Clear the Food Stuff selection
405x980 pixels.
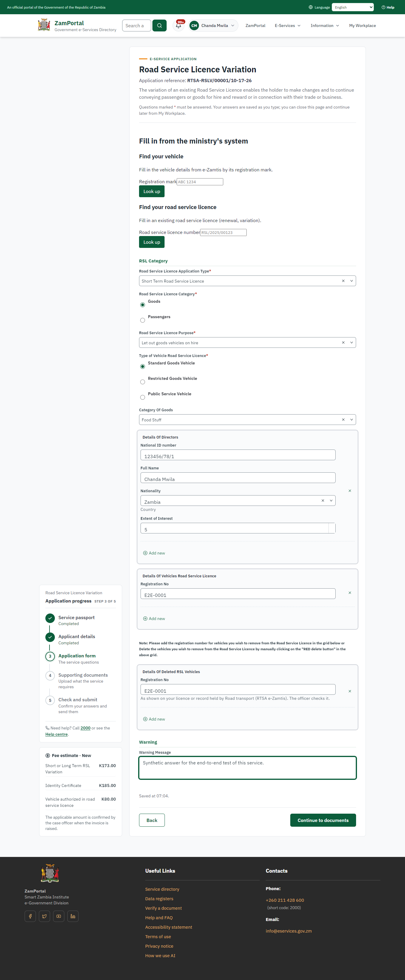pyautogui.click(x=343, y=420)
